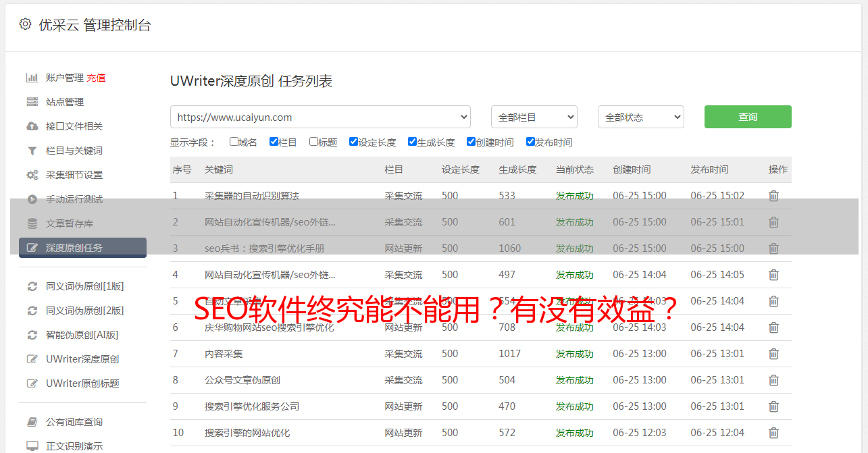Click the edit icon for UWriter原创标题
Viewport: 868px width, 453px height.
coord(32,383)
